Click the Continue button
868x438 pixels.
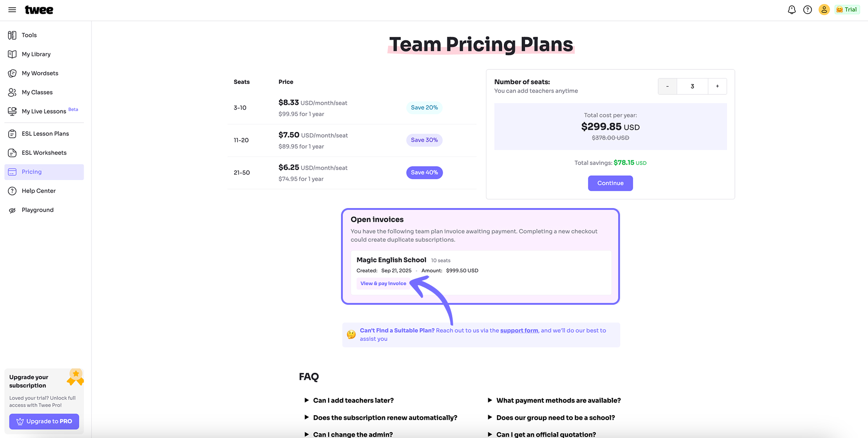tap(610, 183)
